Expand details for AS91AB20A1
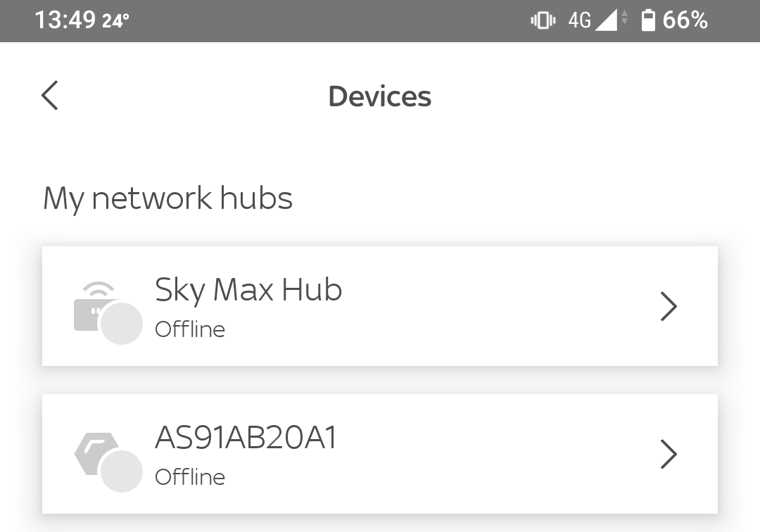 click(x=669, y=454)
